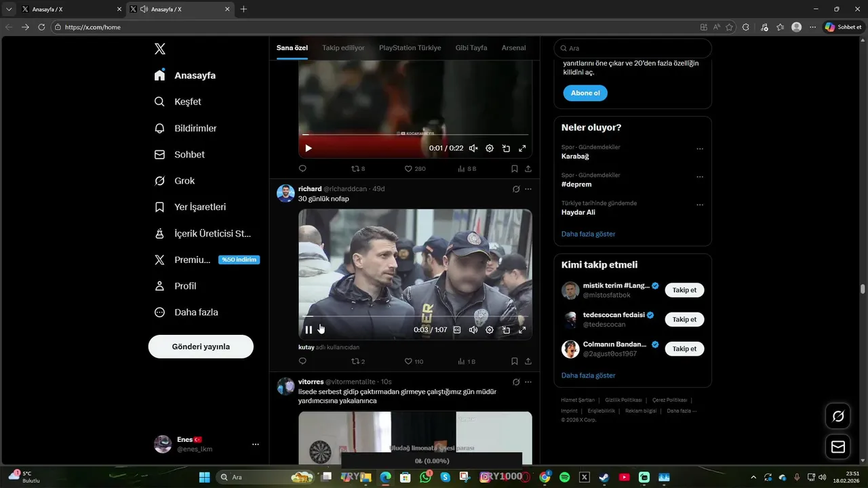Open Grok icon on richard's post
Screen dimensions: 868x488
516,189
